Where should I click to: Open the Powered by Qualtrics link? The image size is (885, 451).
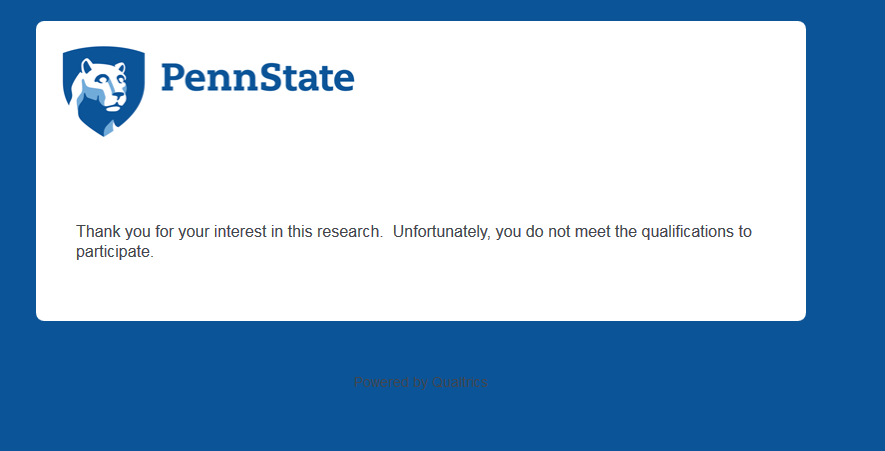[x=421, y=382]
